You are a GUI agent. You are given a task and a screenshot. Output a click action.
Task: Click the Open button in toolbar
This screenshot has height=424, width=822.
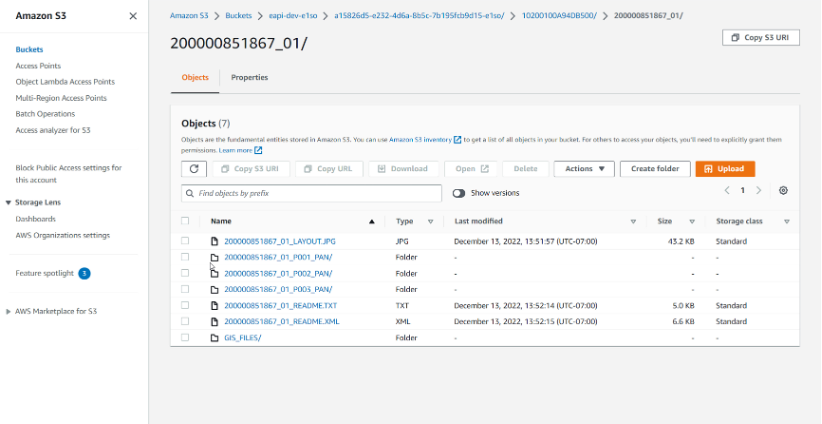[x=471, y=169]
